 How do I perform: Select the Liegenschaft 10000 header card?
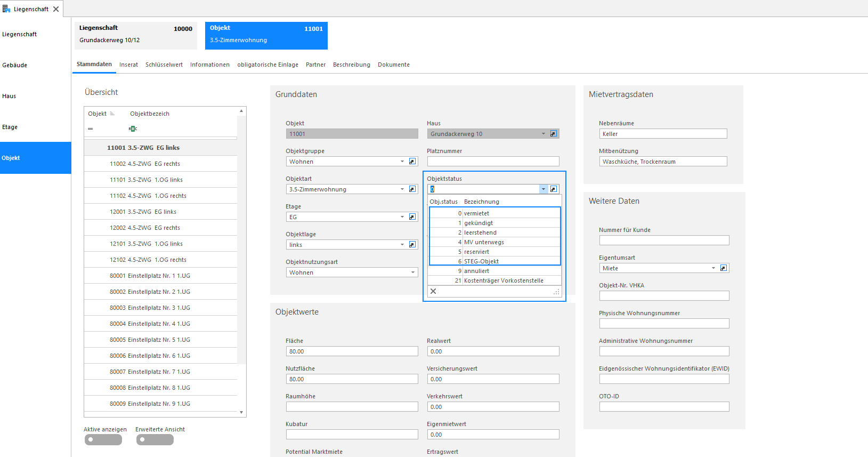point(136,36)
